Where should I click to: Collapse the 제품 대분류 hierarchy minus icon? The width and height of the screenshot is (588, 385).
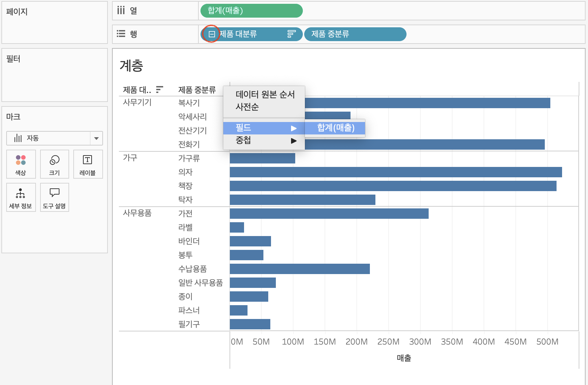coord(212,34)
